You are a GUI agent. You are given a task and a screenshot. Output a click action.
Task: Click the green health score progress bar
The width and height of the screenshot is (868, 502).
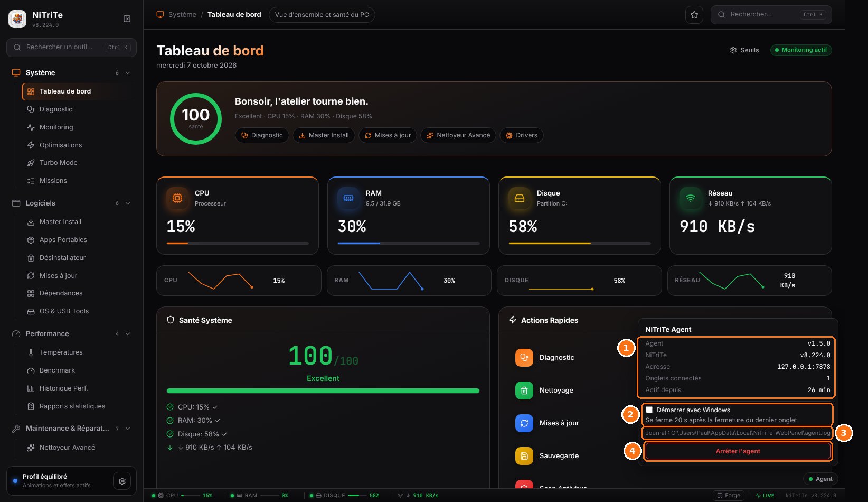coord(323,391)
